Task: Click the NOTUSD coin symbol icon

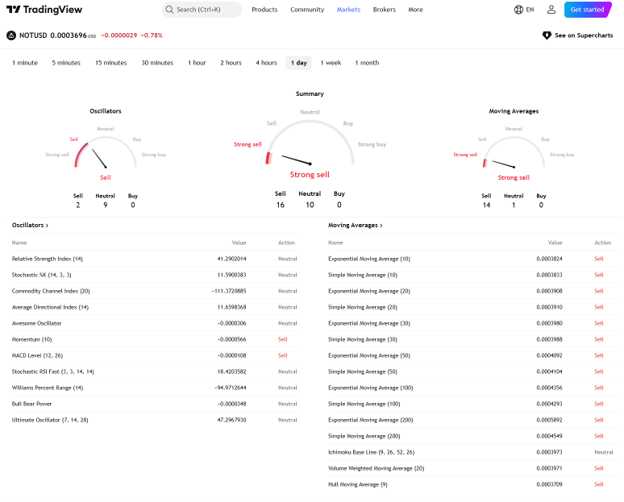Action: pyautogui.click(x=11, y=35)
